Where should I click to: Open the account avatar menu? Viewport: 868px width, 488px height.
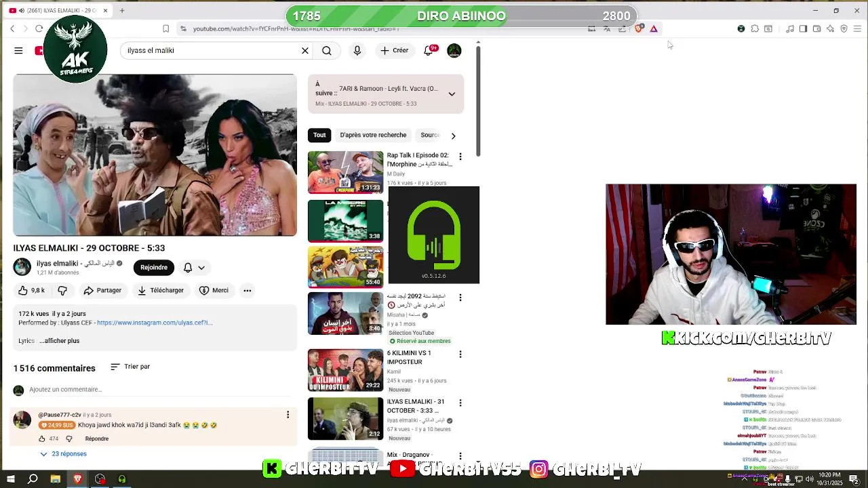pos(454,51)
